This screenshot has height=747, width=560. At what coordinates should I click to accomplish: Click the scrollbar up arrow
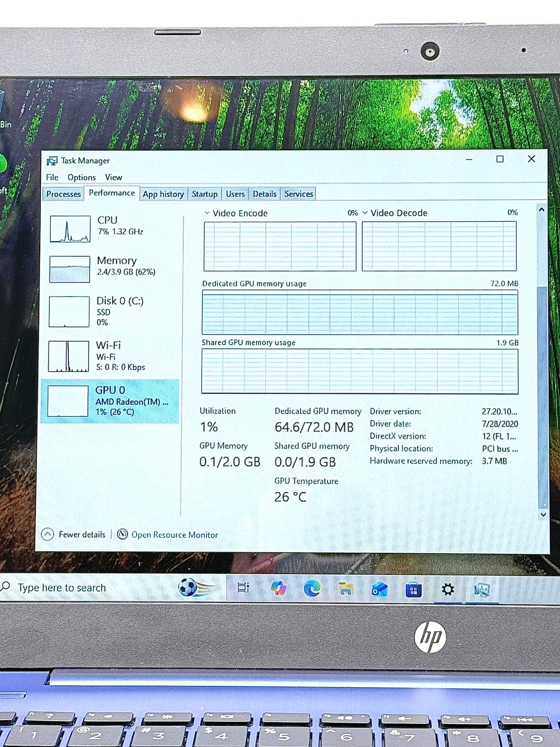tap(542, 210)
